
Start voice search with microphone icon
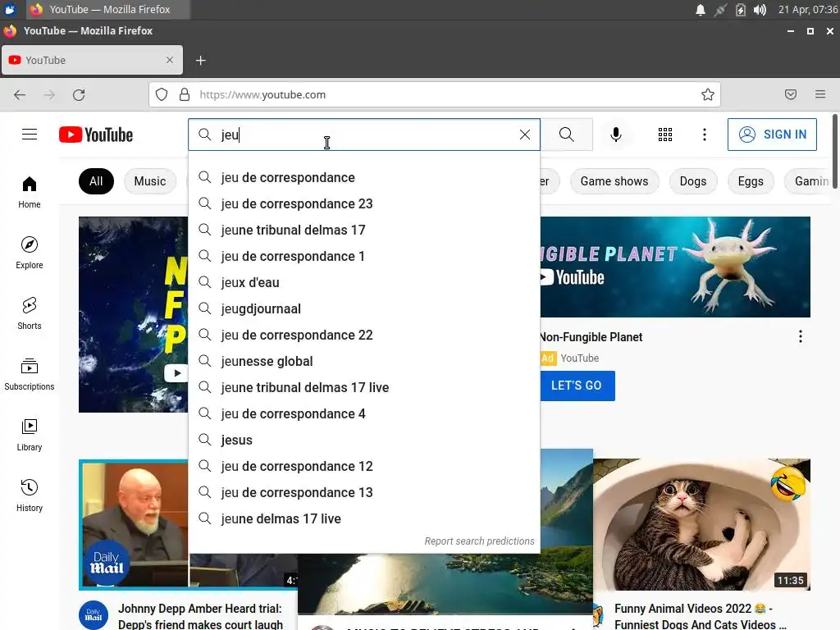[x=616, y=135]
